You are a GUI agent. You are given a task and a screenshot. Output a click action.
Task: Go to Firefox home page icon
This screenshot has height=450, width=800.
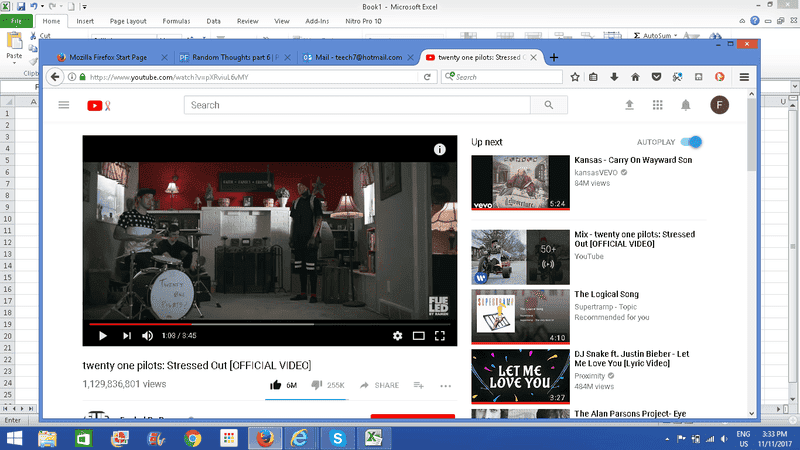[x=635, y=77]
